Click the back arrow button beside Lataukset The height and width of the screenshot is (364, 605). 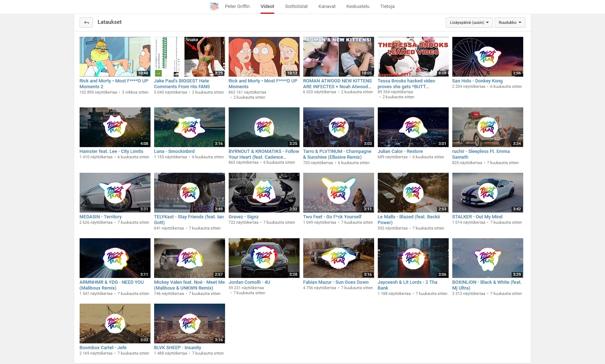coord(86,22)
